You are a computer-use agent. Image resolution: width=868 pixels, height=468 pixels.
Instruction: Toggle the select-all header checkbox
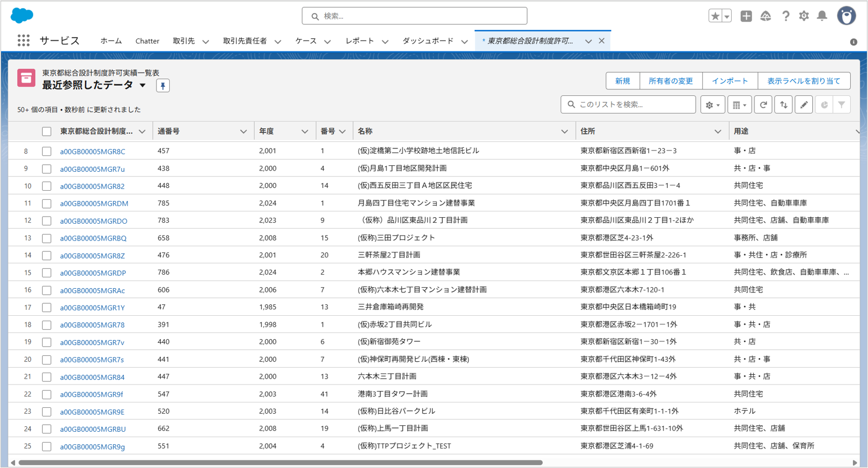coord(47,132)
